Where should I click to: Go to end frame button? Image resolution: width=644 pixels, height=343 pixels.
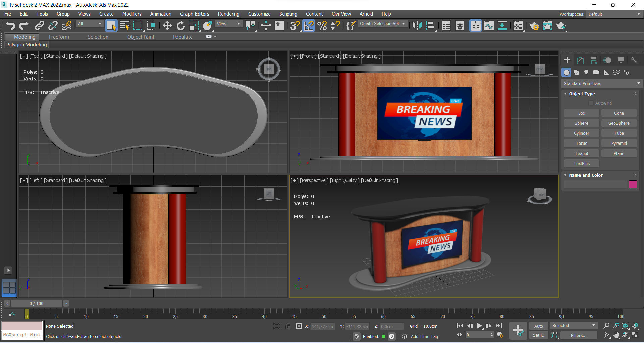499,326
